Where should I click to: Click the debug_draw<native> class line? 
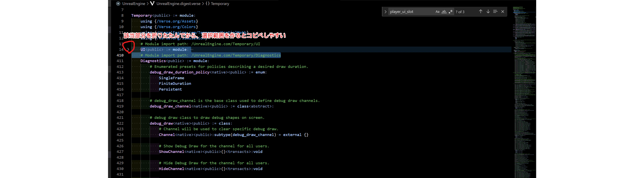[x=191, y=123]
